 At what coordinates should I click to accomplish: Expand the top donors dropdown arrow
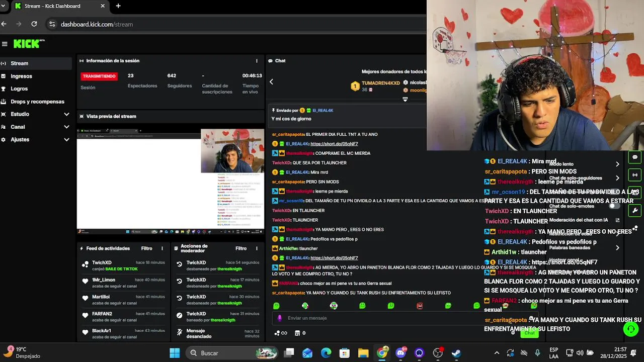(405, 100)
